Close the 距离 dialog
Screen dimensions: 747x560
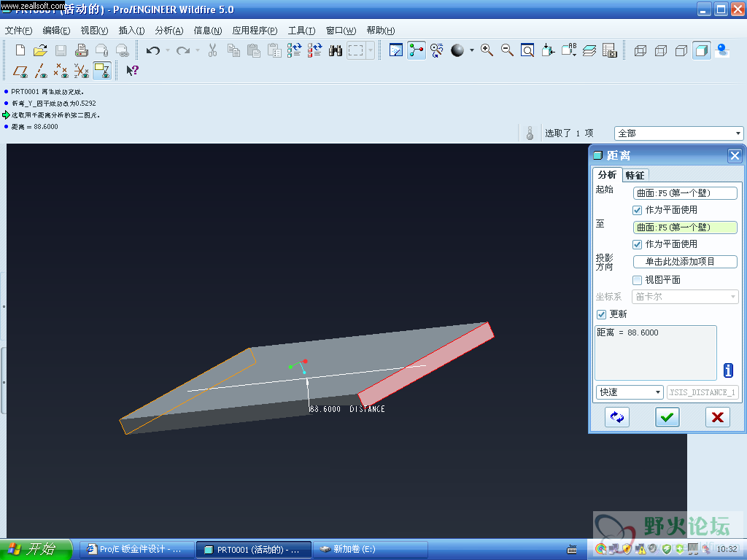(735, 156)
